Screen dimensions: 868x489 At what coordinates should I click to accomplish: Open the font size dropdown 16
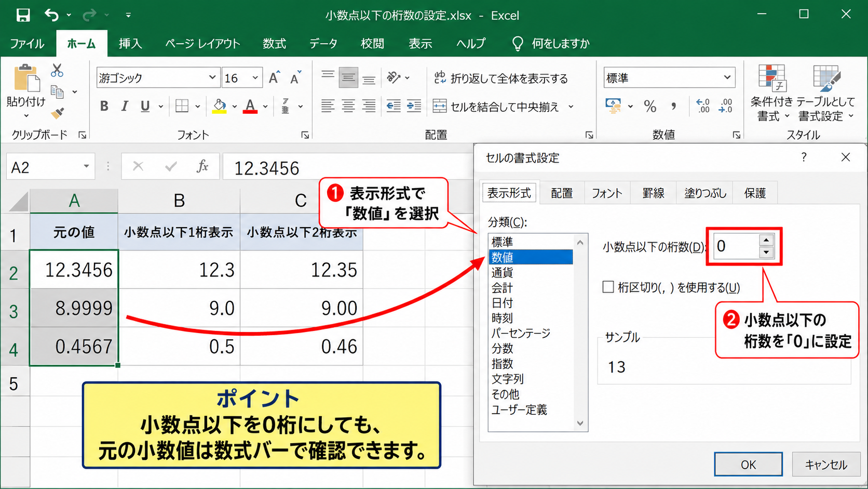pos(255,77)
